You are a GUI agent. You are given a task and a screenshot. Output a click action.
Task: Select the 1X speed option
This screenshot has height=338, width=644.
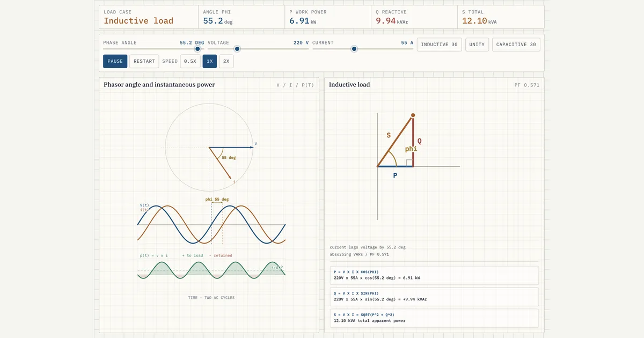pos(210,61)
